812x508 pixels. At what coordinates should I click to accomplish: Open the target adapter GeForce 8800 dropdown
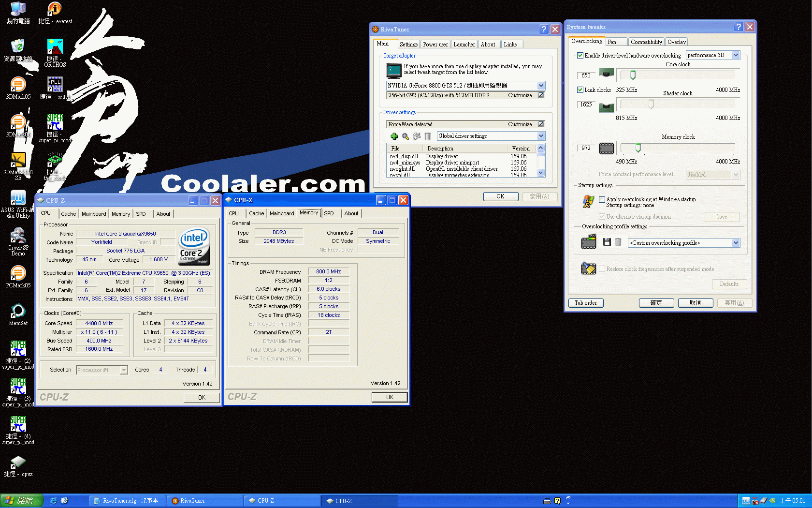541,86
